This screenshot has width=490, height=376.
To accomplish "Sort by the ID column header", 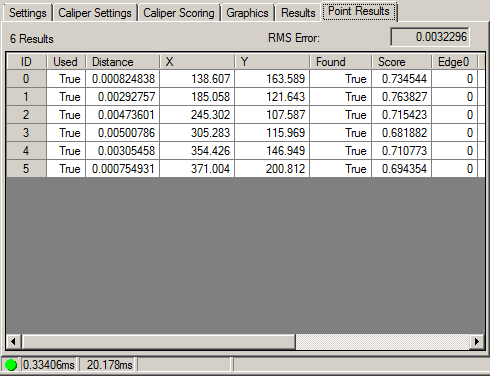I will pyautogui.click(x=26, y=62).
